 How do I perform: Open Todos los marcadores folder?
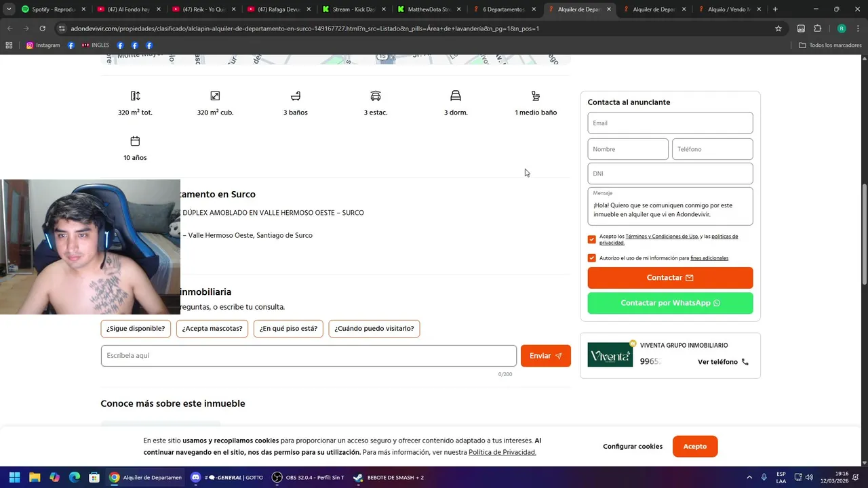click(830, 45)
